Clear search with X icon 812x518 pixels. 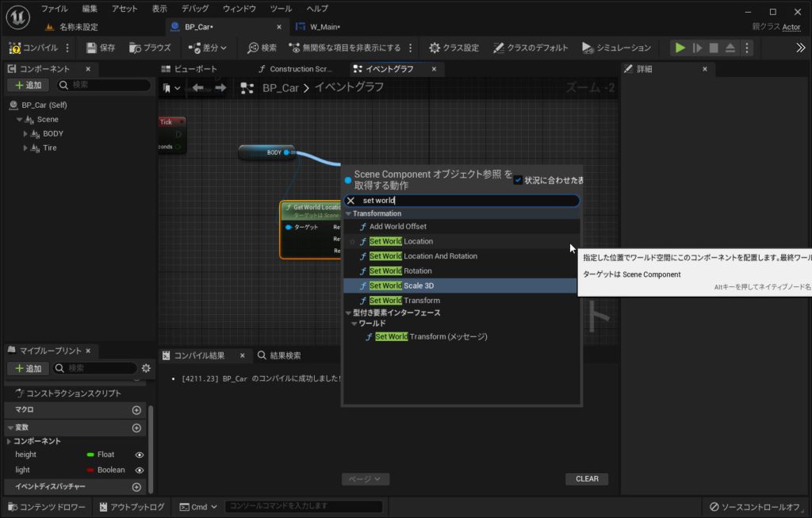pyautogui.click(x=350, y=201)
